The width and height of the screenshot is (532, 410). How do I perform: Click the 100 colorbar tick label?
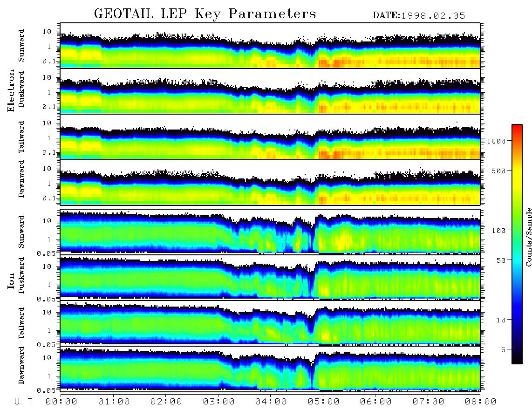pos(499,231)
